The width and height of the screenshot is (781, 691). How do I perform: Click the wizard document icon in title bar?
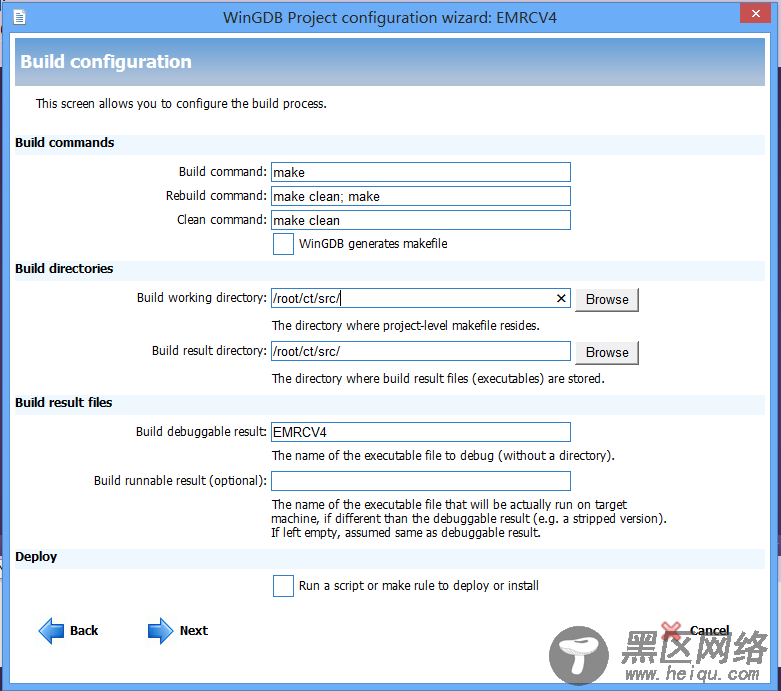click(x=19, y=17)
